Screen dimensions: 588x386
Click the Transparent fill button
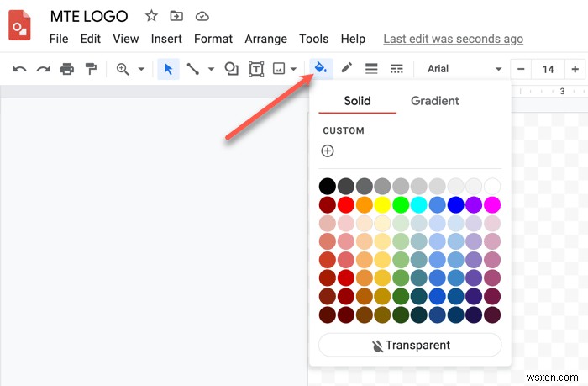(x=410, y=345)
